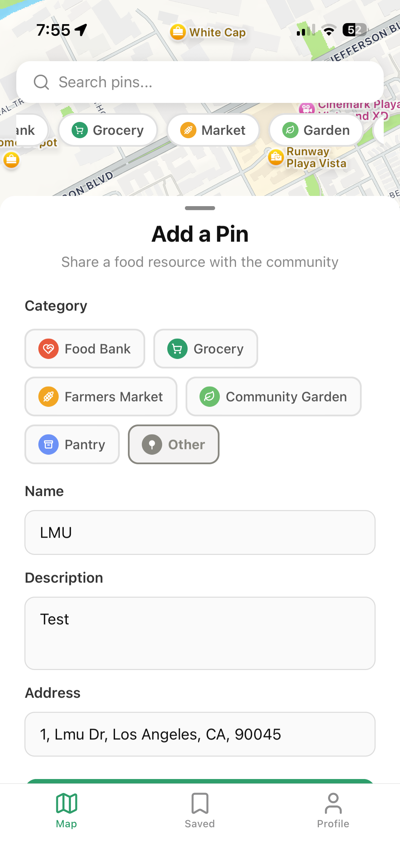Image resolution: width=400 pixels, height=868 pixels.
Task: Go to the Map tab
Action: click(x=66, y=810)
